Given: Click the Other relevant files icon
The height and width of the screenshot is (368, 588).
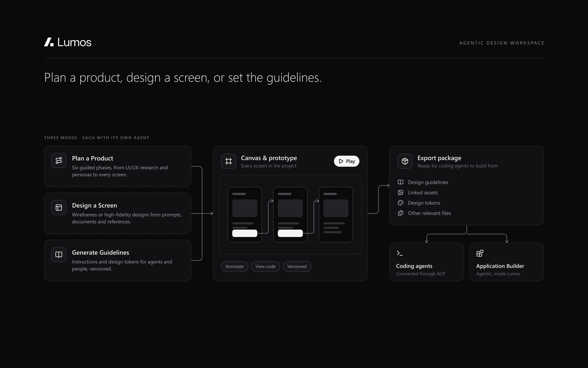Looking at the screenshot, I should point(400,213).
